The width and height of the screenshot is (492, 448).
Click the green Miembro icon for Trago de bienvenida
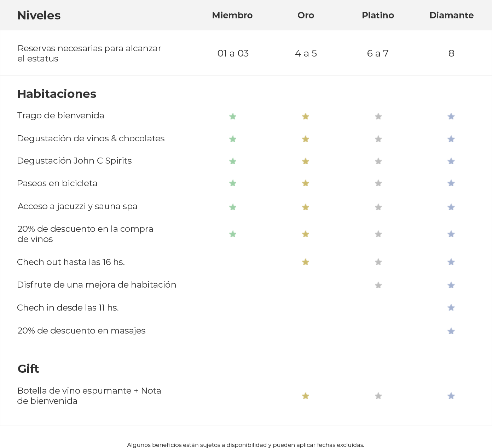pos(233,116)
